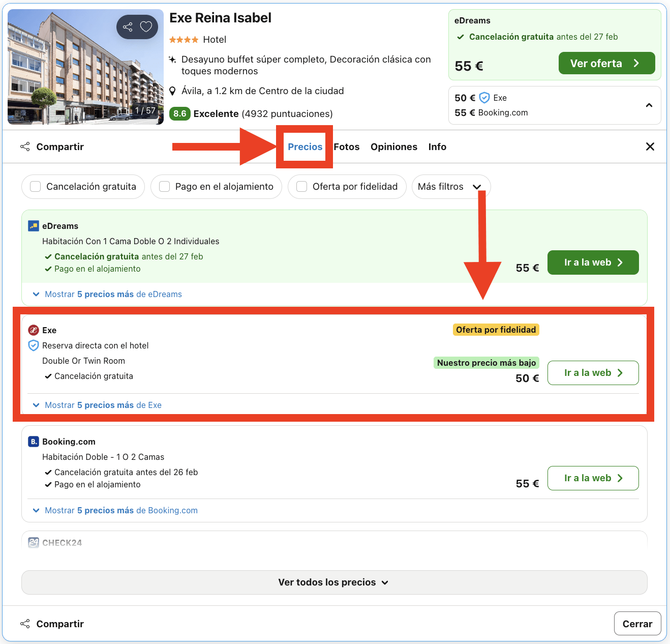Open the Opiniones tab
This screenshot has width=670, height=644.
point(394,147)
